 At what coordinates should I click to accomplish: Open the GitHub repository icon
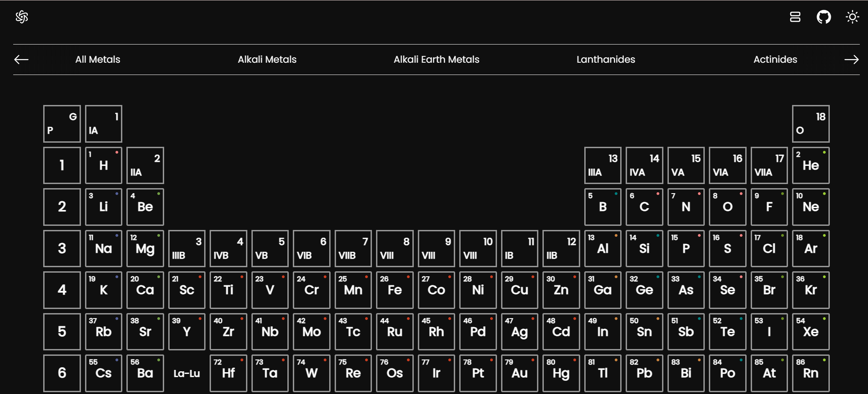click(823, 17)
